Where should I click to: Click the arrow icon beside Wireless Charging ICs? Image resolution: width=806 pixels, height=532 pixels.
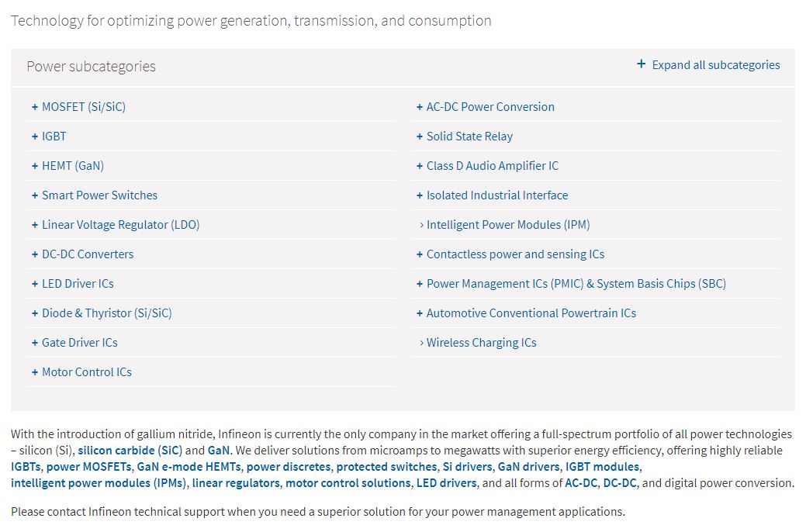(421, 343)
